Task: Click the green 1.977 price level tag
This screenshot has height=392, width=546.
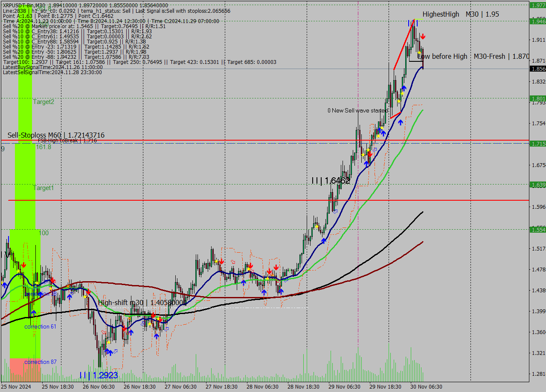Action: [x=537, y=5]
